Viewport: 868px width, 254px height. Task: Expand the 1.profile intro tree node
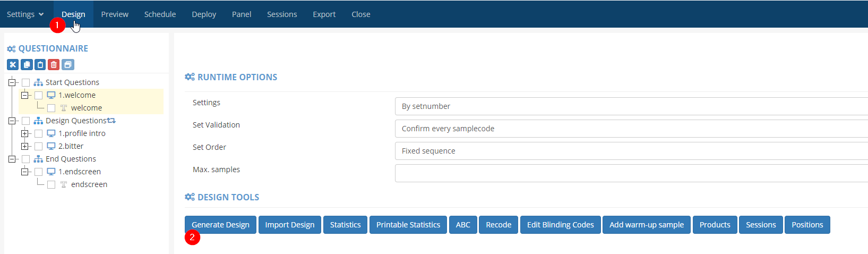pos(24,133)
